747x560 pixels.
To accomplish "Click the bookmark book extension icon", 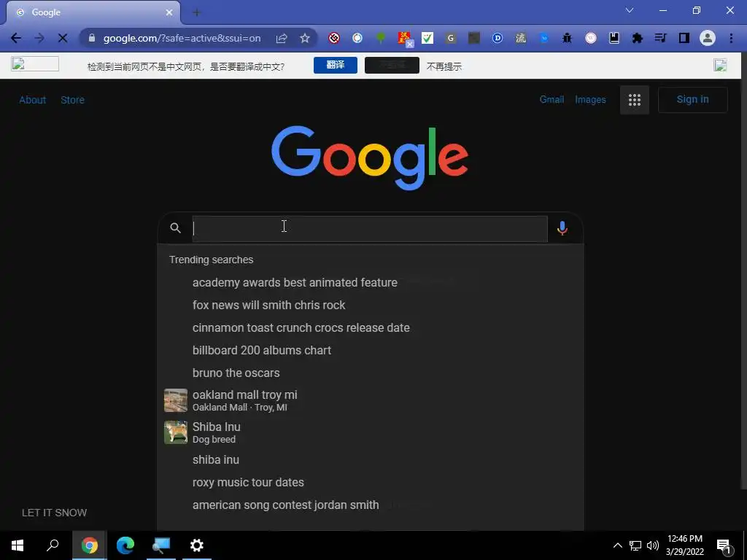I will [614, 38].
